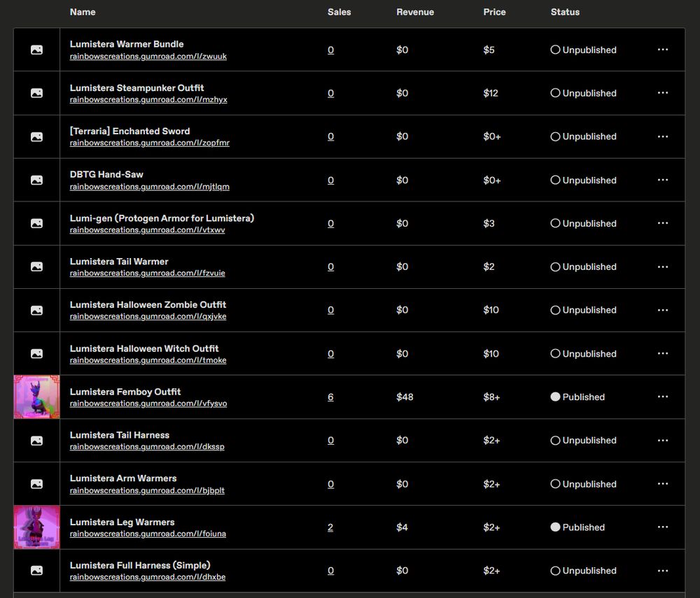
Task: Select the Lumistera Steampunker Outfit product name
Action: [x=136, y=88]
